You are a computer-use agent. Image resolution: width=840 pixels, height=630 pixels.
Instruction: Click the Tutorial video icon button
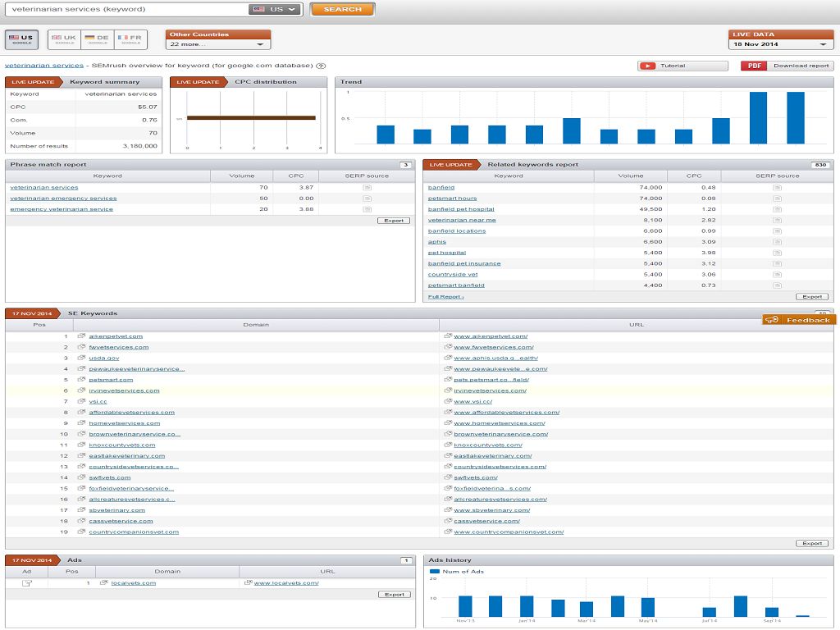click(x=648, y=66)
